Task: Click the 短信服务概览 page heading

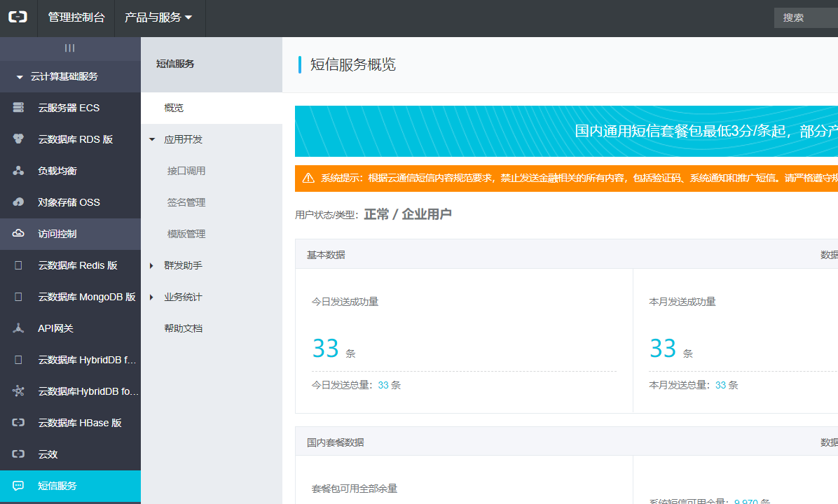Action: pyautogui.click(x=352, y=64)
